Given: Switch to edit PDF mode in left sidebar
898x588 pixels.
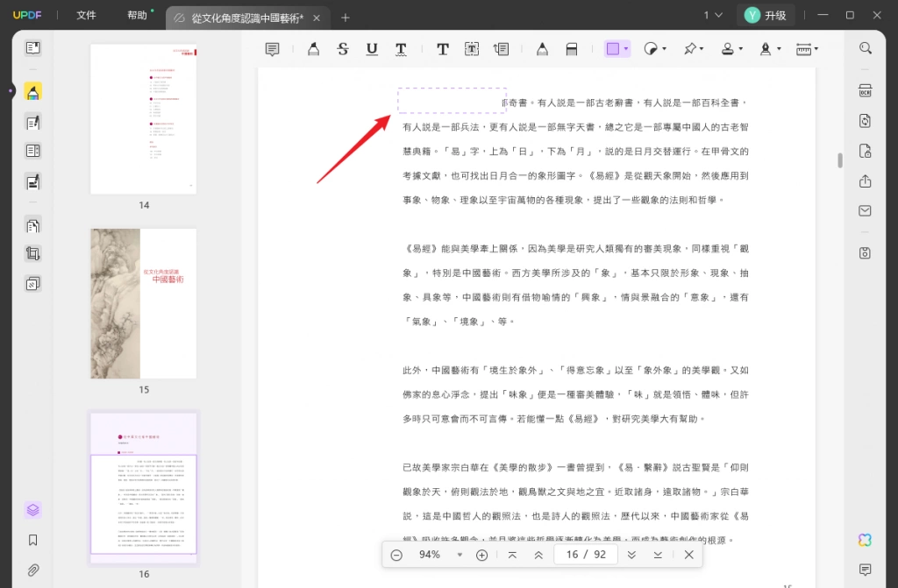Looking at the screenshot, I should click(32, 122).
